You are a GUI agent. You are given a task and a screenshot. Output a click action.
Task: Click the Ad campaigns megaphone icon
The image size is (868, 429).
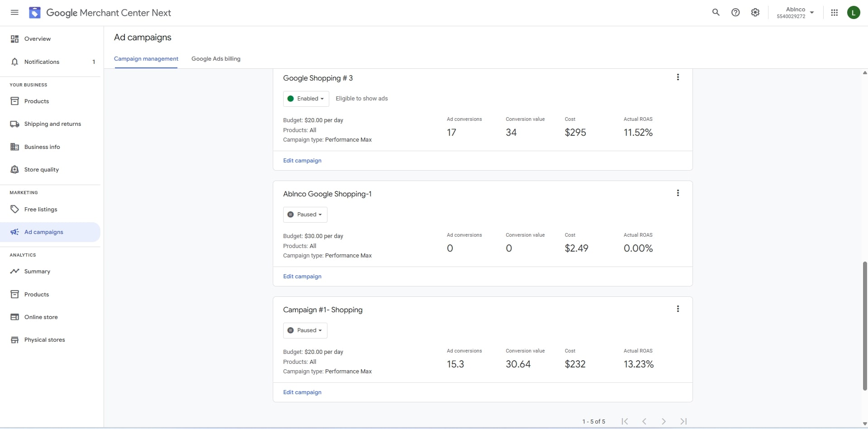(x=15, y=232)
